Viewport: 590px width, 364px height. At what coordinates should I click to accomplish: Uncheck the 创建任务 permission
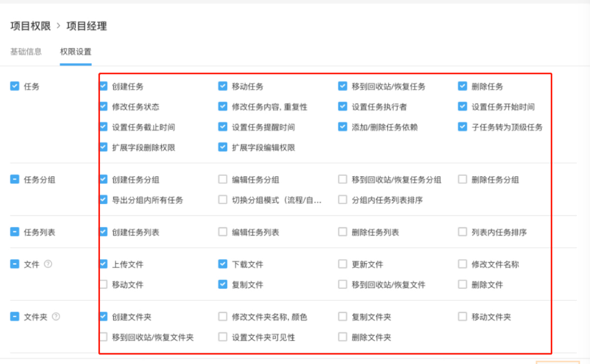click(103, 86)
